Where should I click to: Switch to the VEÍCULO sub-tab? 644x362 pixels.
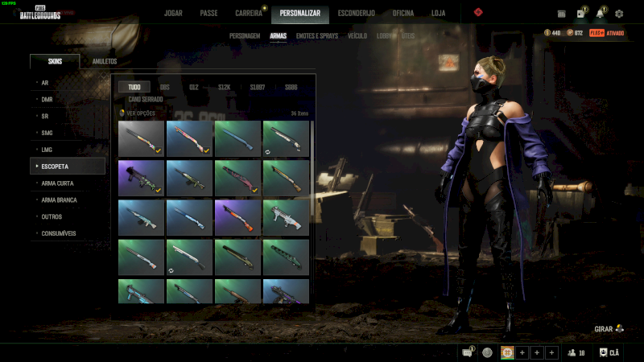357,35
